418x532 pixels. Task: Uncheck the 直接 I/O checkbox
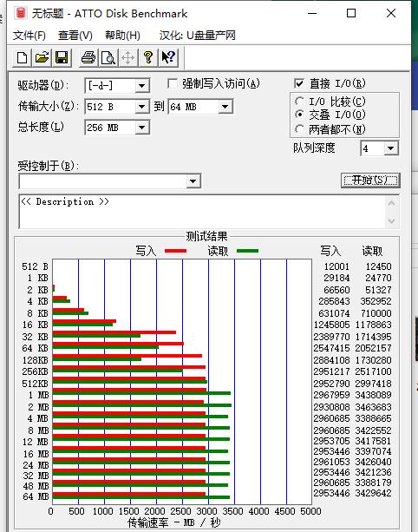[x=299, y=83]
